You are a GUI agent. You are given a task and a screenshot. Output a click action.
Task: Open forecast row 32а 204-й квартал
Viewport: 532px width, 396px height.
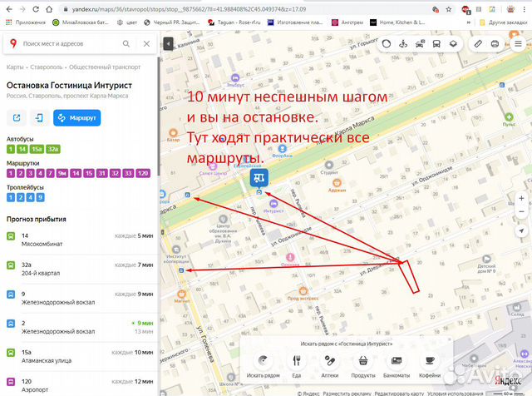pos(80,269)
